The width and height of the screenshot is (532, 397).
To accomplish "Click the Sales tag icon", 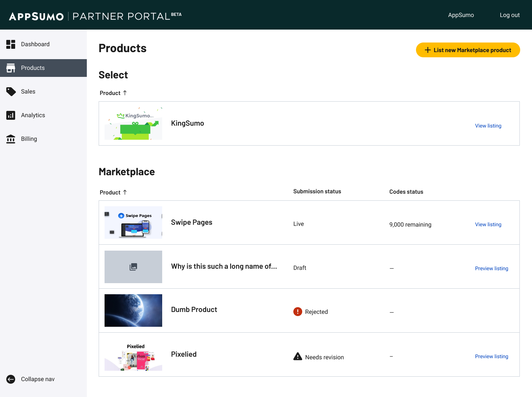I will click(x=11, y=92).
